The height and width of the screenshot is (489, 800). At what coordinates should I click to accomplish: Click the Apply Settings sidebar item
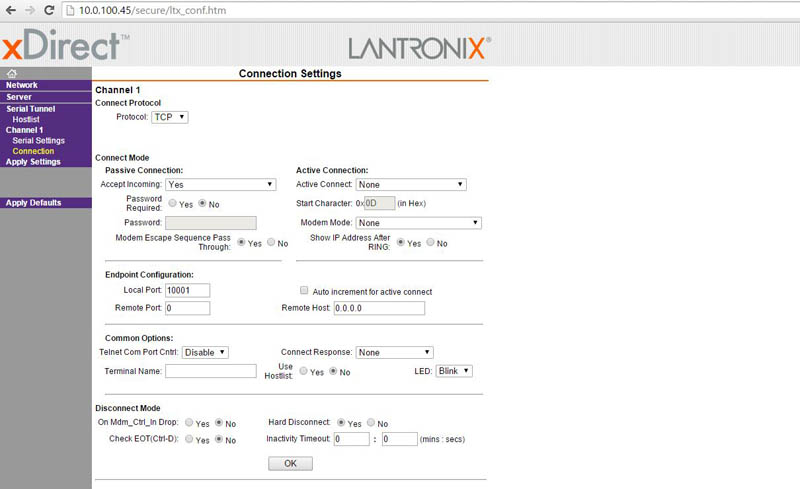33,162
